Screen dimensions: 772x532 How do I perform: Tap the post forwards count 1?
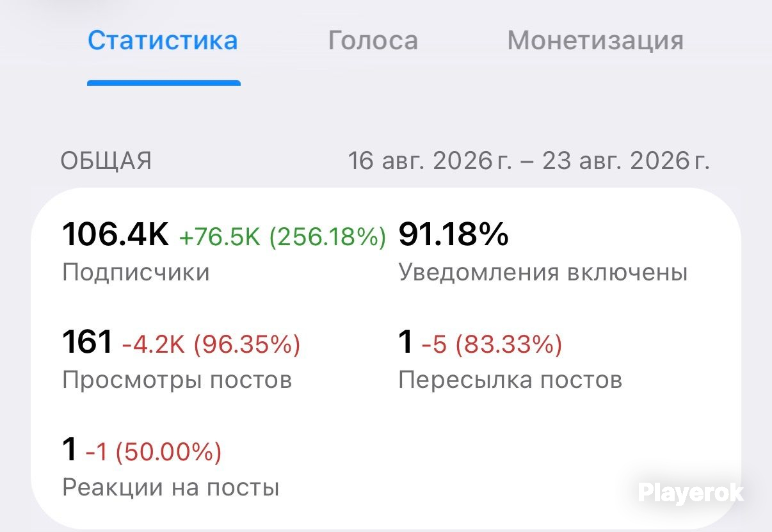[405, 342]
